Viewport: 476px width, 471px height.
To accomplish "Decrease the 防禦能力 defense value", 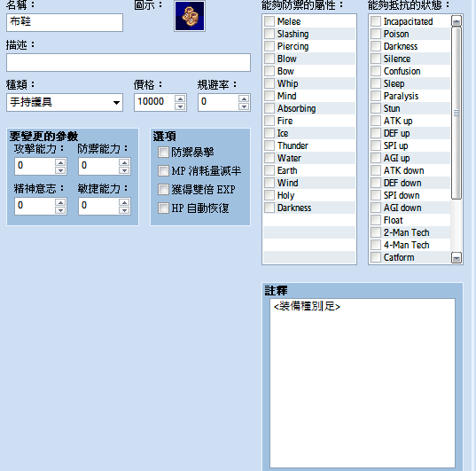I will point(124,170).
